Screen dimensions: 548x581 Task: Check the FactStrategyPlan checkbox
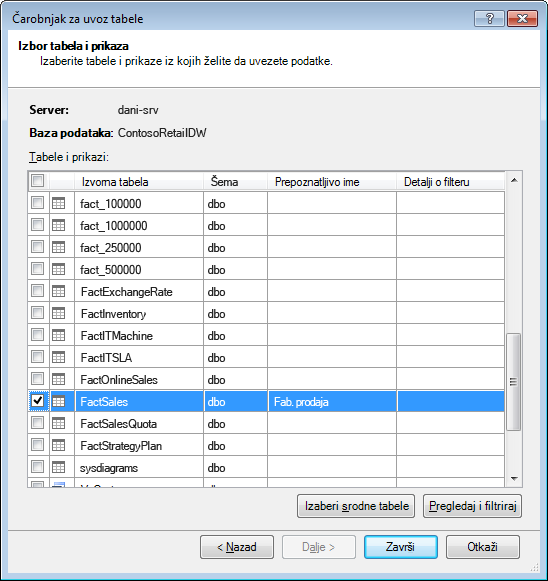coord(37,445)
